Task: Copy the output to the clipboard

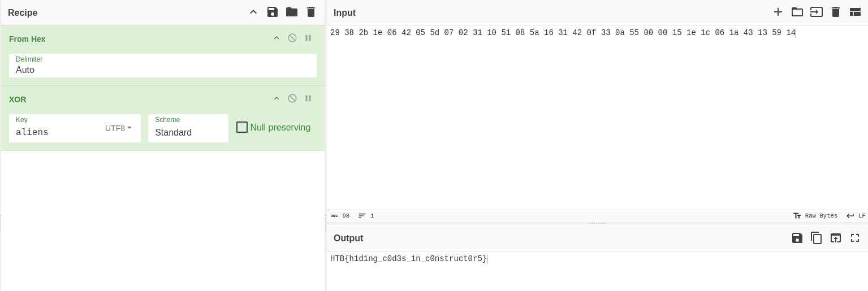Action: pyautogui.click(x=817, y=238)
